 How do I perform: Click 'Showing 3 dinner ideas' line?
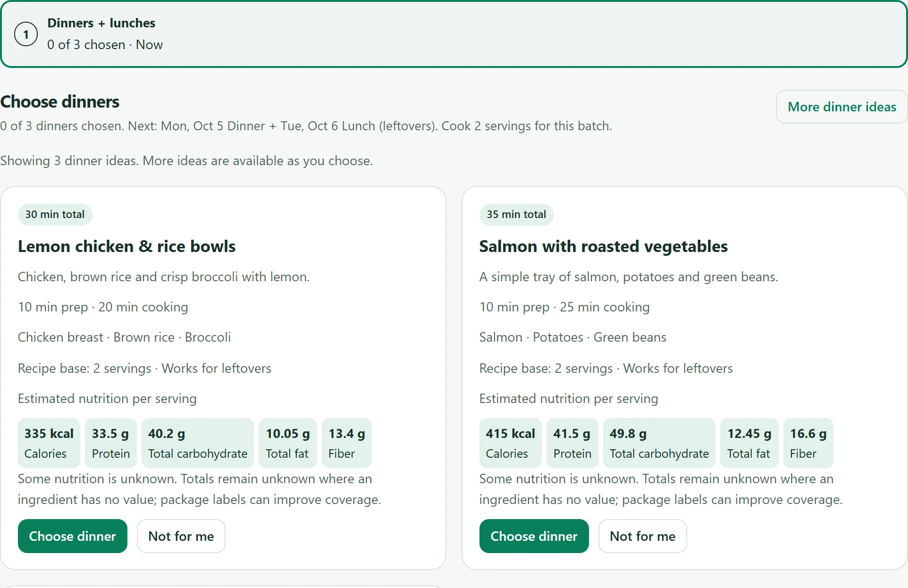pyautogui.click(x=186, y=161)
